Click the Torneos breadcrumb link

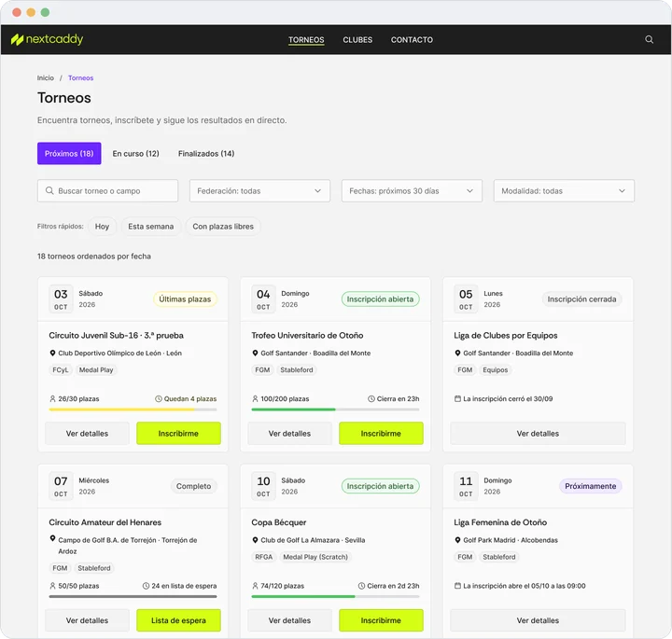pyautogui.click(x=80, y=78)
